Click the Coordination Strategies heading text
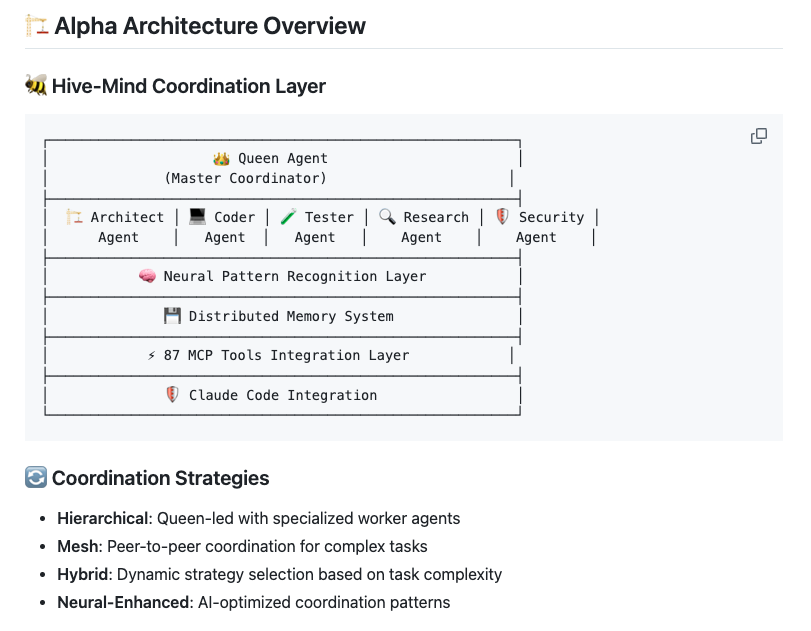This screenshot has height=631, width=811. pos(160,478)
